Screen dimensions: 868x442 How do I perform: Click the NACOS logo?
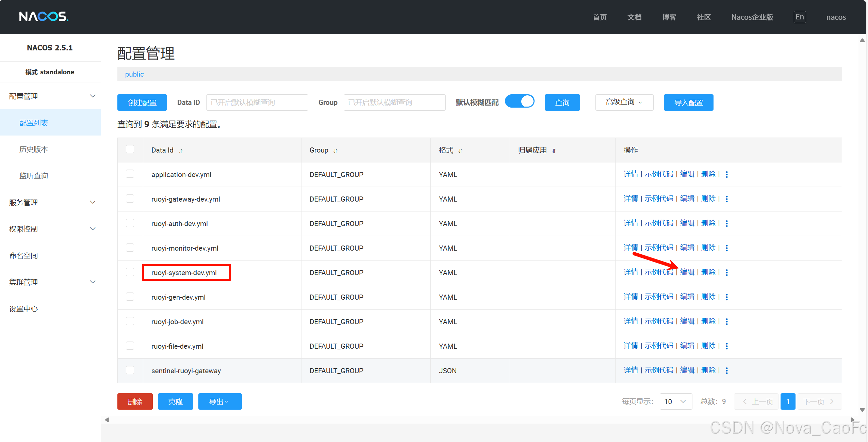pos(44,16)
